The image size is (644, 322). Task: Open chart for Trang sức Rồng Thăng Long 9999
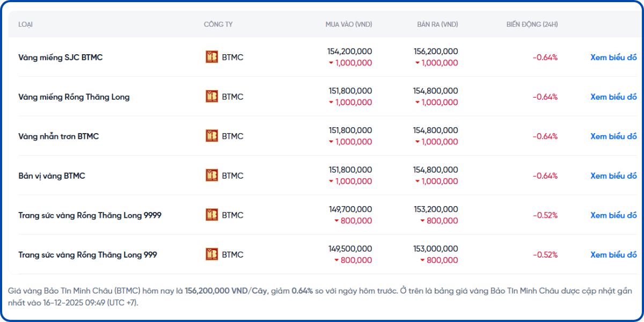pos(613,215)
